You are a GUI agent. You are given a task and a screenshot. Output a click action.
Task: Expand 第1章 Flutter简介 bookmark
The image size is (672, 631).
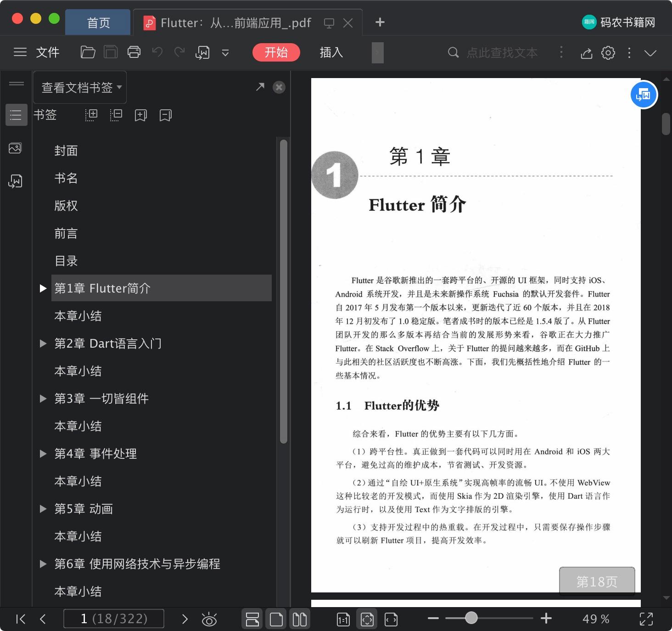(x=43, y=288)
